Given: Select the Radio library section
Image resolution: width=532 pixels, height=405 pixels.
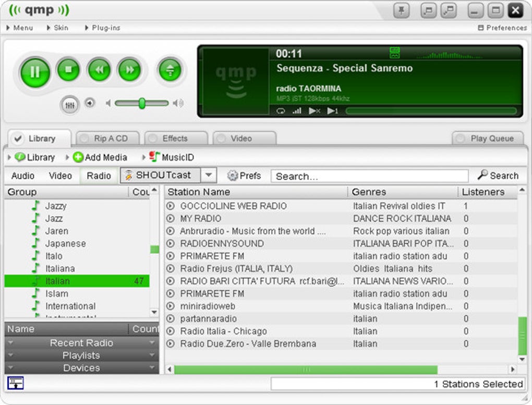Looking at the screenshot, I should [99, 176].
